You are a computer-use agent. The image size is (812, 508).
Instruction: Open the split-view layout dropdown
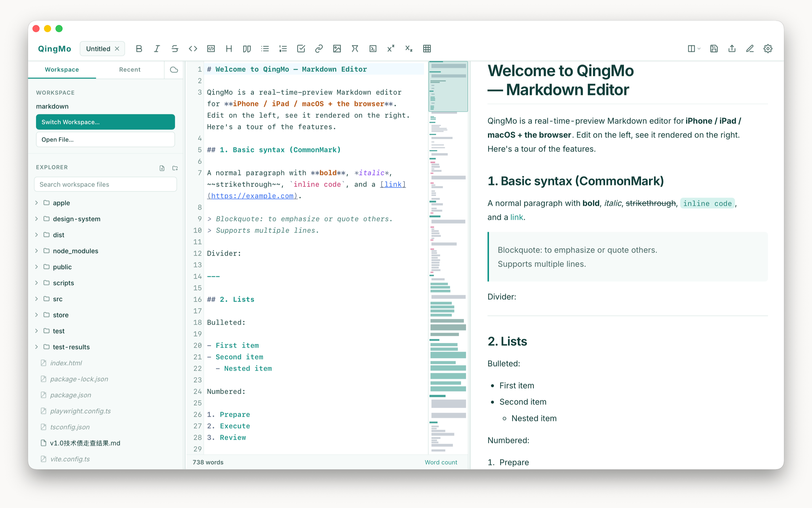694,49
